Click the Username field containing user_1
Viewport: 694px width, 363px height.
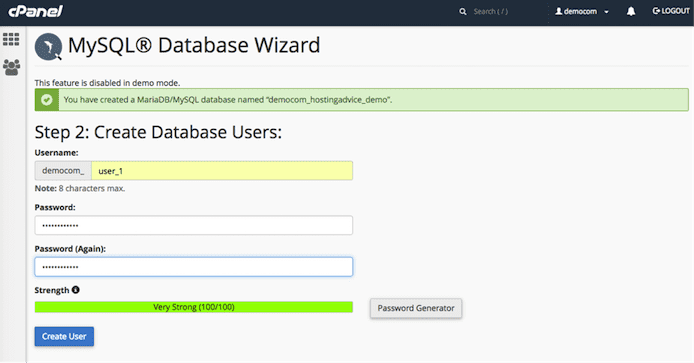(x=222, y=170)
